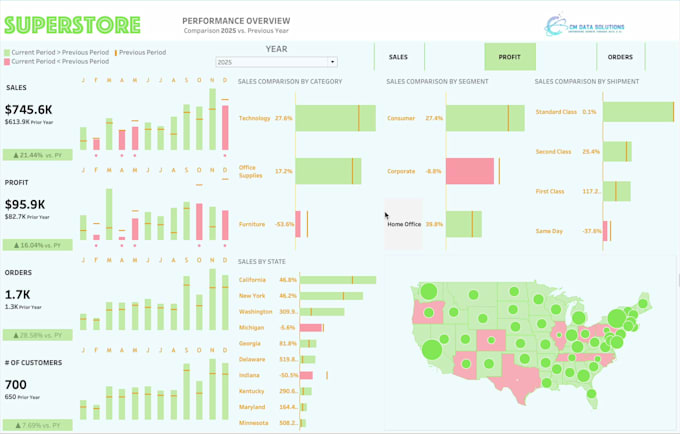Click the March bar in Profit chart
The image size is (680, 434).
(109, 214)
